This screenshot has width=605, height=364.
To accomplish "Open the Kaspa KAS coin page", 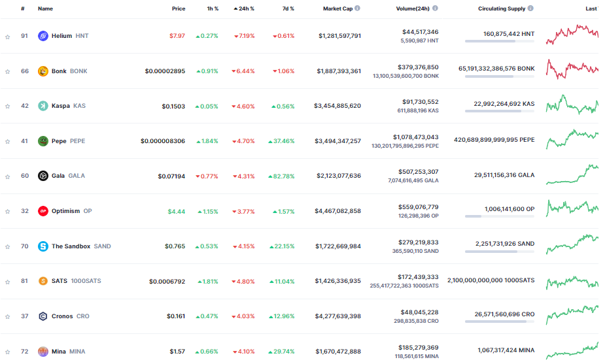I will (69, 106).
